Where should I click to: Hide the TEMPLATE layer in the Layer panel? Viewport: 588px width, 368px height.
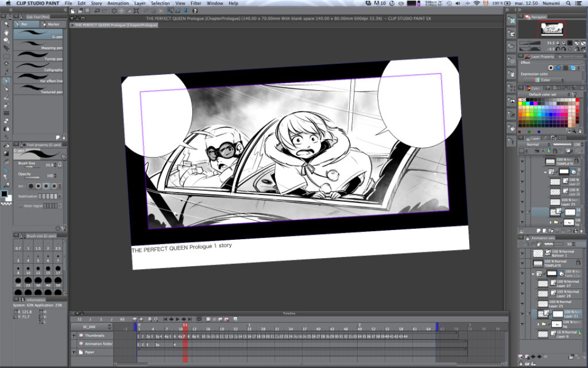tap(522, 162)
